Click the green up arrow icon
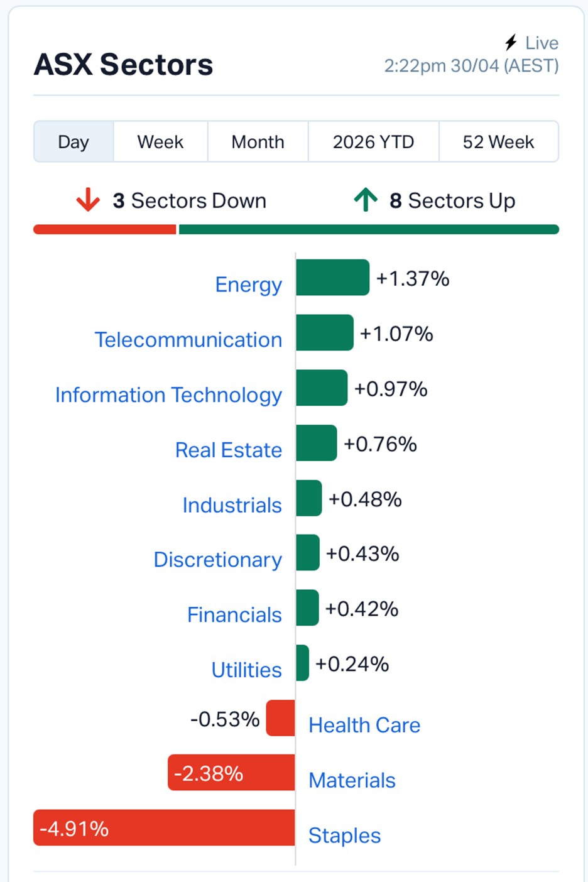 [366, 200]
